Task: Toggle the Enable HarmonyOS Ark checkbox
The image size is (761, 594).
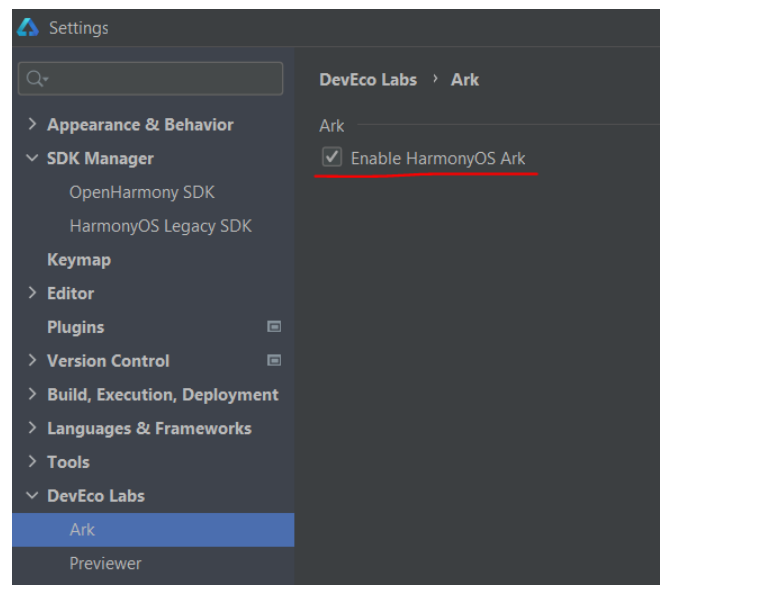Action: (x=332, y=158)
